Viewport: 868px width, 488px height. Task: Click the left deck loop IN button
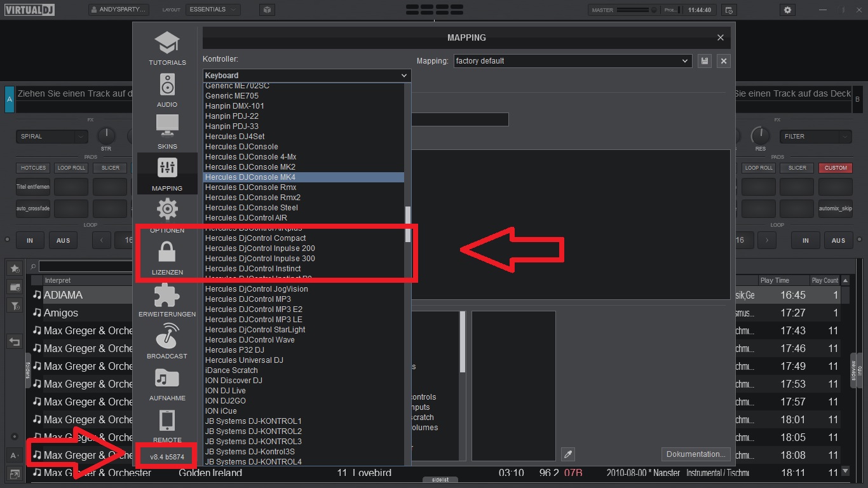[x=29, y=240]
